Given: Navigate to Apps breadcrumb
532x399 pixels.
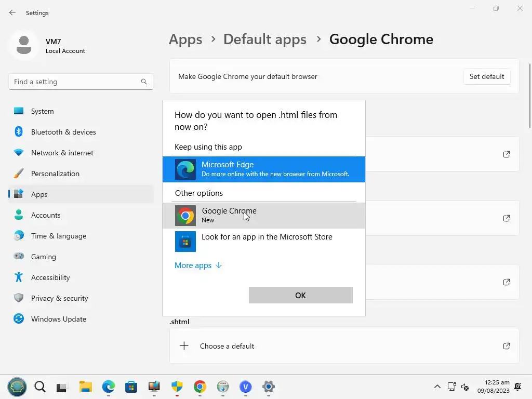Looking at the screenshot, I should [x=185, y=39].
